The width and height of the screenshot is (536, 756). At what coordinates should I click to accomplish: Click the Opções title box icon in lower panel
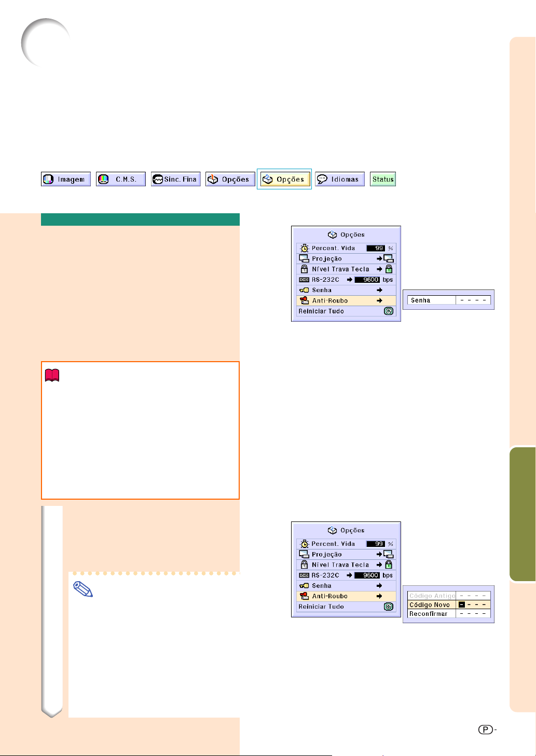pos(333,530)
